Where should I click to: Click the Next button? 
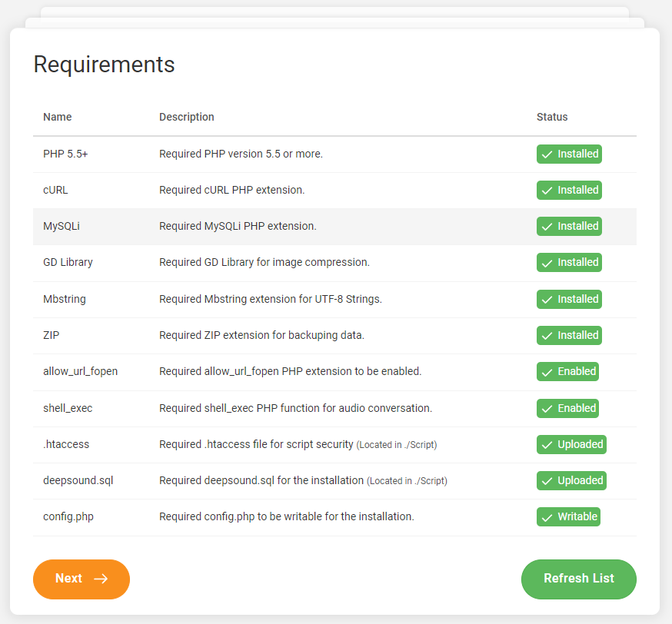tap(81, 579)
